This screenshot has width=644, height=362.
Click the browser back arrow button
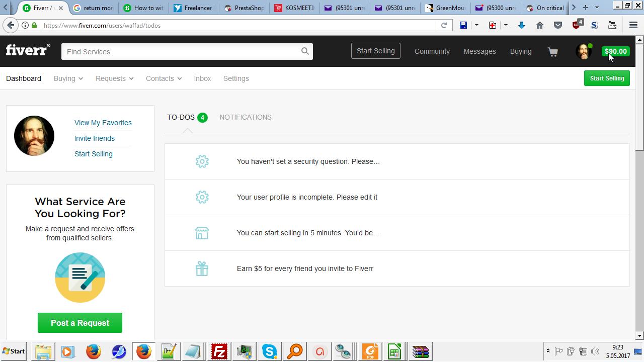tap(11, 25)
